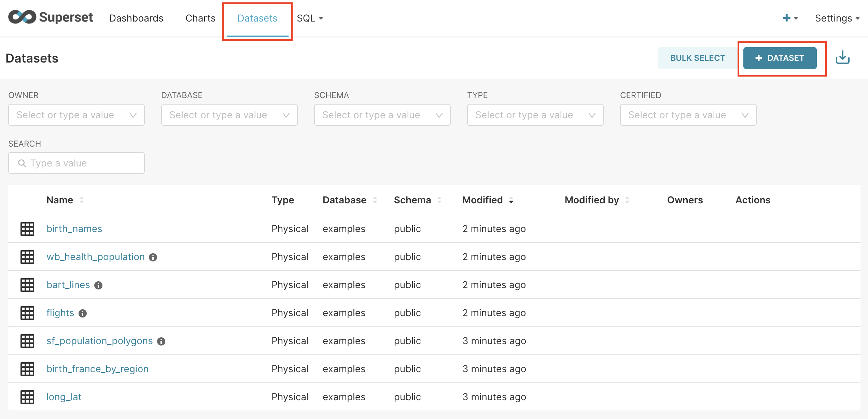The height and width of the screenshot is (419, 868).
Task: Click the info icon next to wb_health_population
Action: tap(153, 257)
